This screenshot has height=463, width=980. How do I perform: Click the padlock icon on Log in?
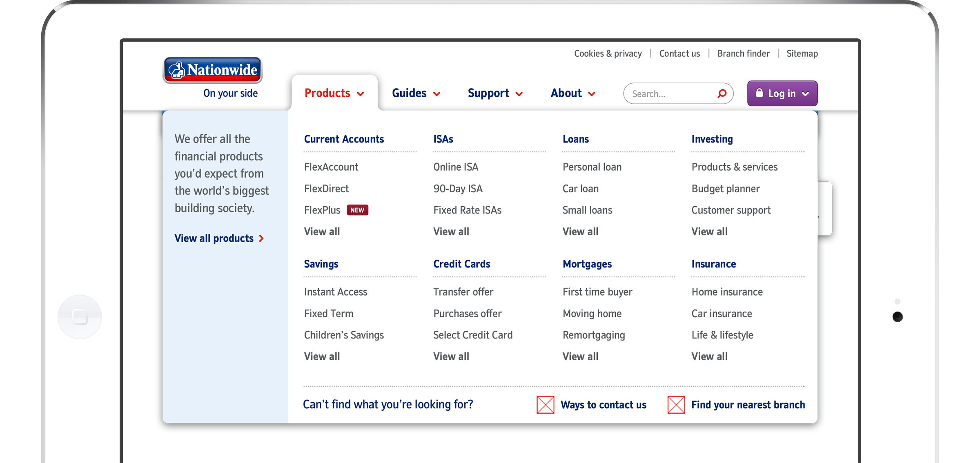(x=759, y=93)
